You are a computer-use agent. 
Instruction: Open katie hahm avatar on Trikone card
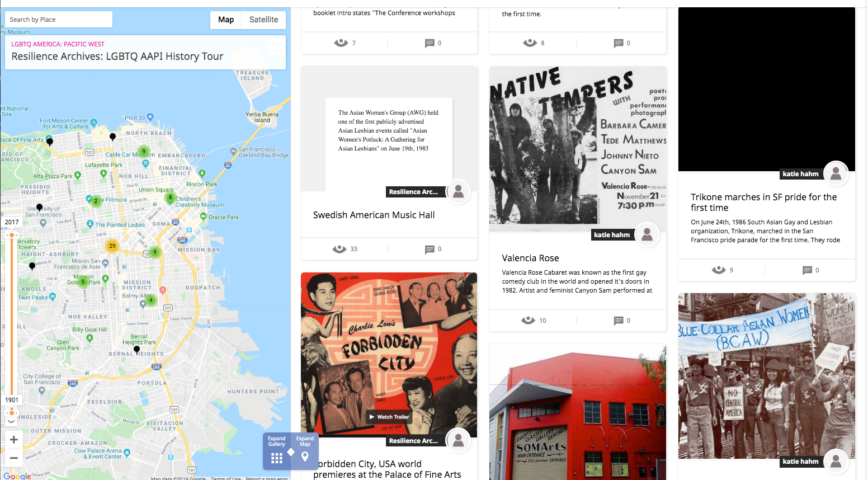pos(836,174)
